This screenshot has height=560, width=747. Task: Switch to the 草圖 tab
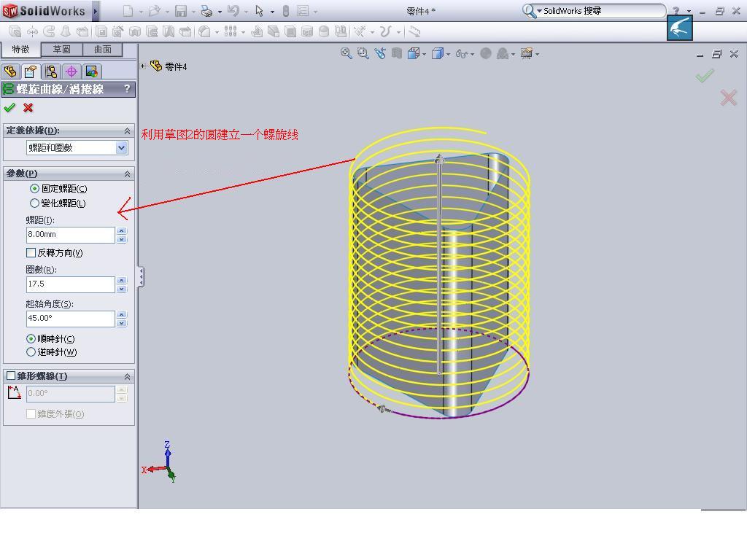[62, 50]
